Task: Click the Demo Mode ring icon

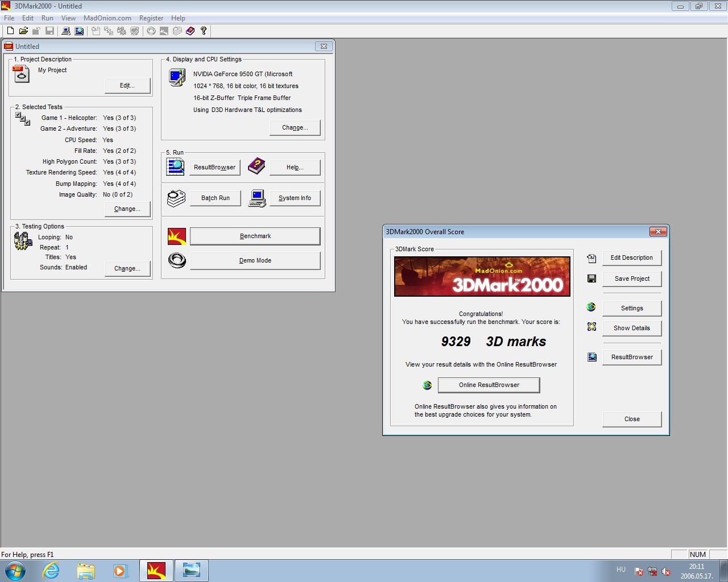Action: (x=177, y=260)
